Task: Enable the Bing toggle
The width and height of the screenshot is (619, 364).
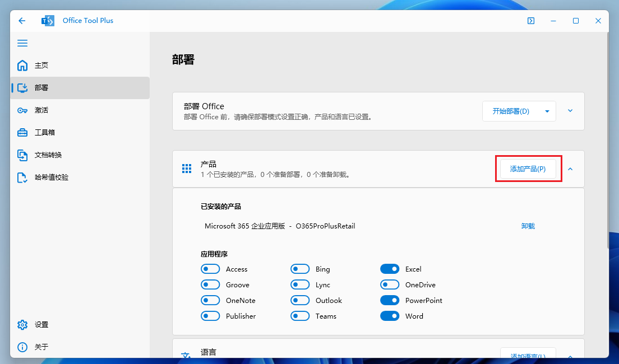Action: 300,269
